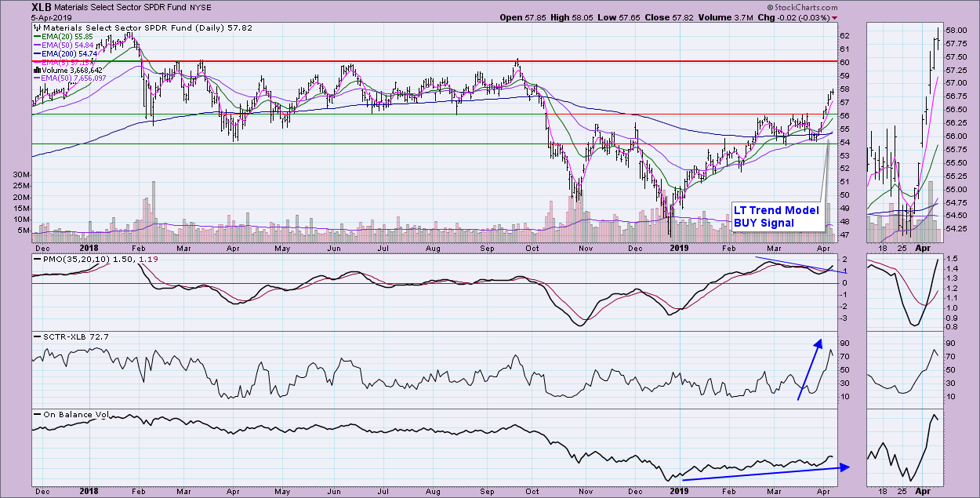The height and width of the screenshot is (498, 980).
Task: Click the 57.00 label in zoom panel
Action: [x=956, y=83]
